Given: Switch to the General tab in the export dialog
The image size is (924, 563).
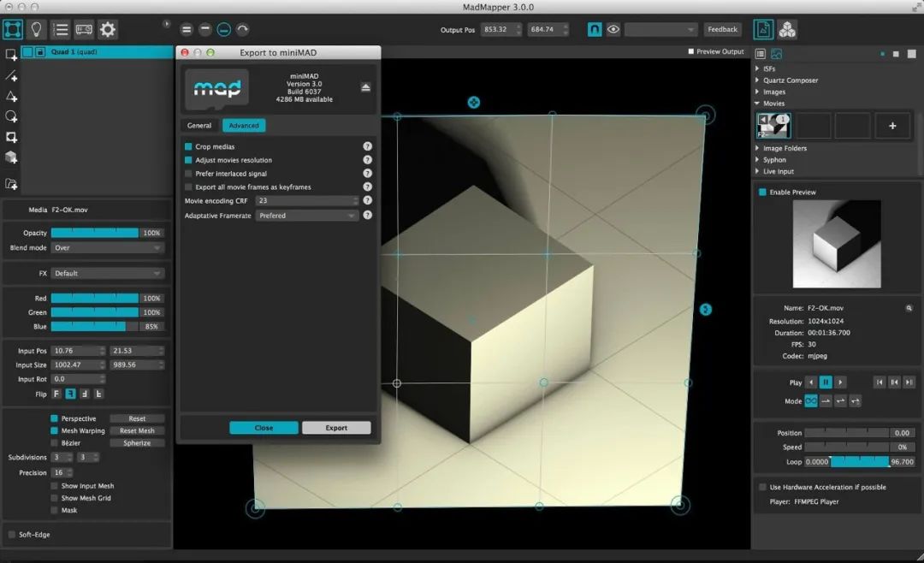Looking at the screenshot, I should (198, 125).
